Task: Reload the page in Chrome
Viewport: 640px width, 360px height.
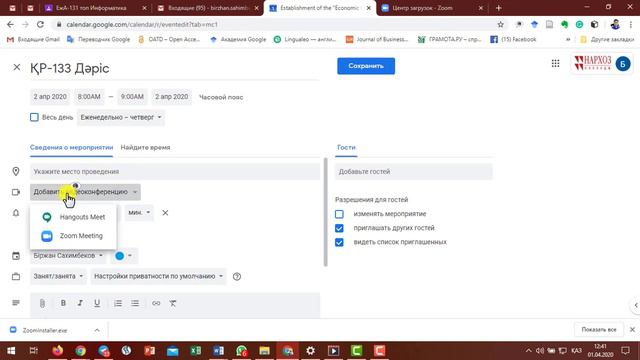Action: (40, 24)
